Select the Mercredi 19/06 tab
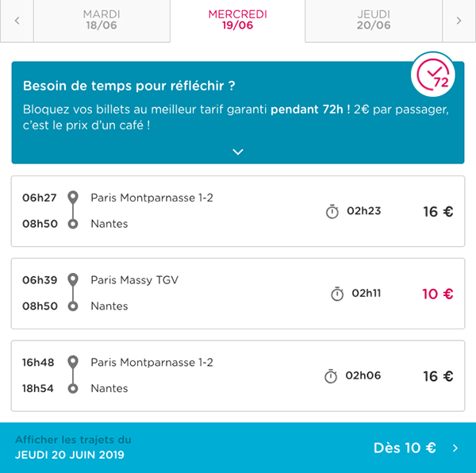The width and height of the screenshot is (476, 473). click(x=238, y=21)
